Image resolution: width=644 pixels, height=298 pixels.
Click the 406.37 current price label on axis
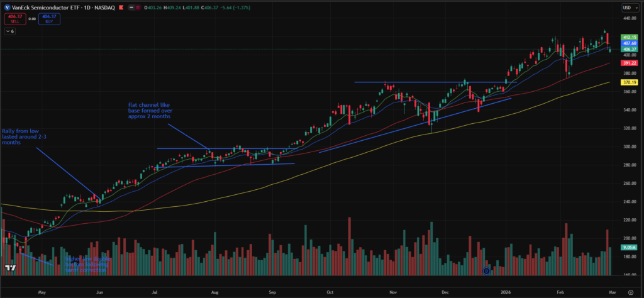pyautogui.click(x=630, y=50)
